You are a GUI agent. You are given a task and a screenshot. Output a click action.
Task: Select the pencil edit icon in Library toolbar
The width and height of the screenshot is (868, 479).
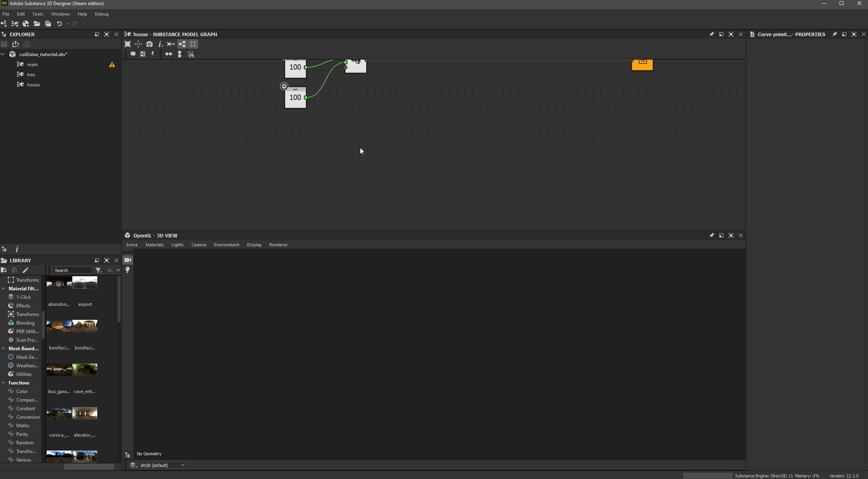(x=26, y=270)
